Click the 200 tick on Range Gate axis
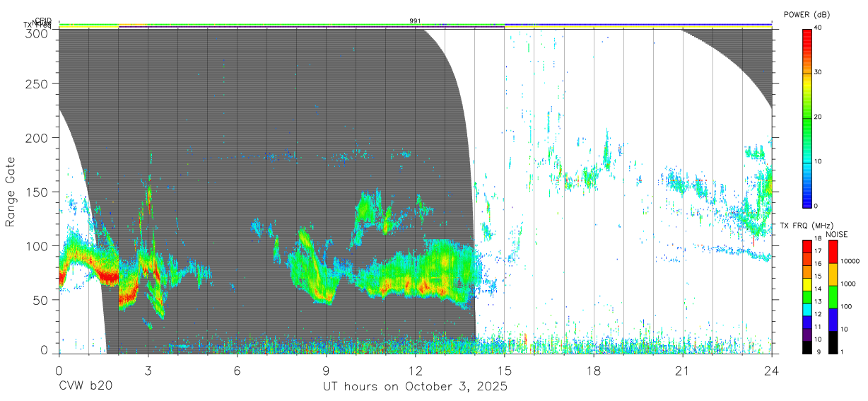Viewport: 868px width, 401px height. [x=37, y=138]
